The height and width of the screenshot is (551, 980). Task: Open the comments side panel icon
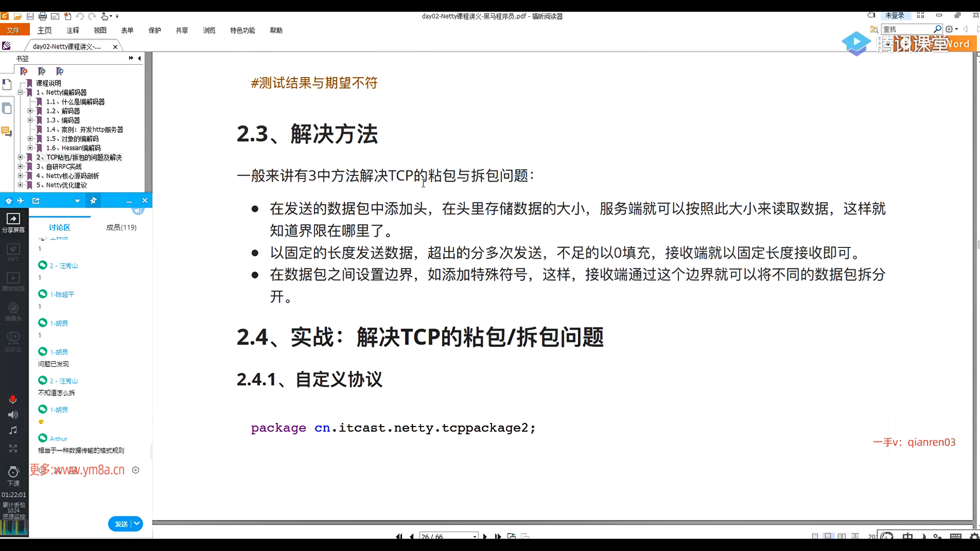(x=7, y=132)
